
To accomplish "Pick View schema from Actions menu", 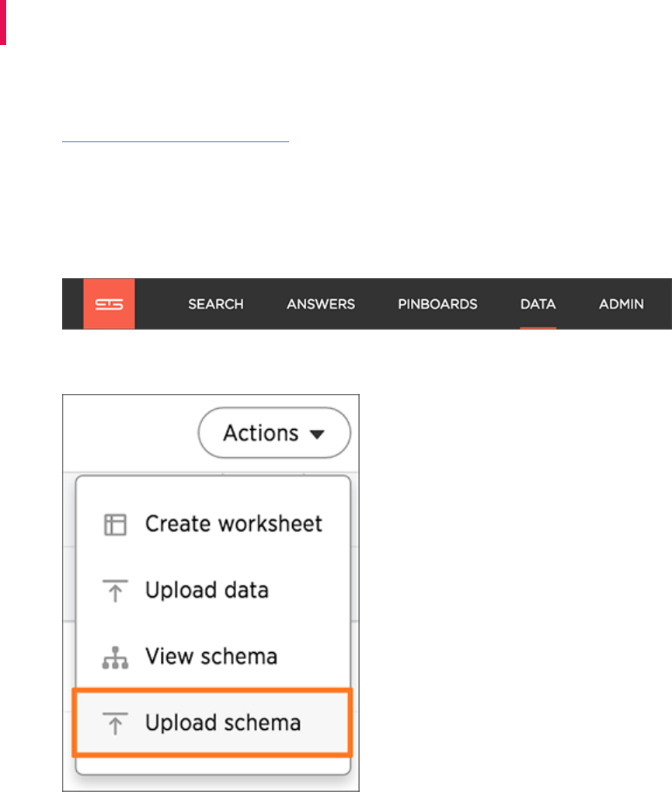I will [x=211, y=658].
